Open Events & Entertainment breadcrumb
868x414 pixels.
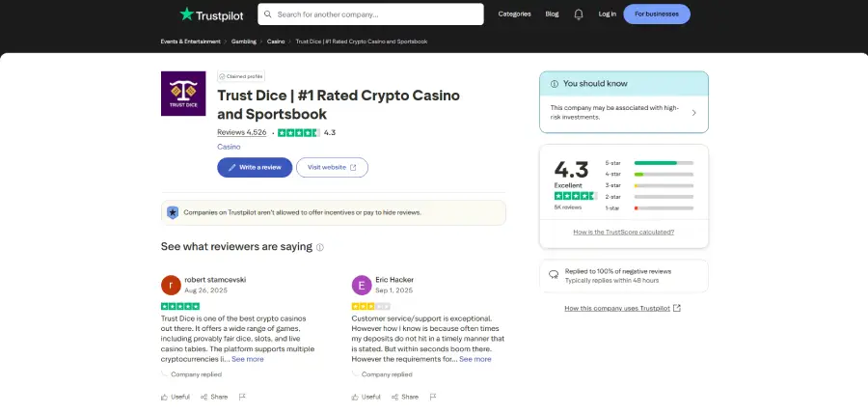[x=190, y=41]
